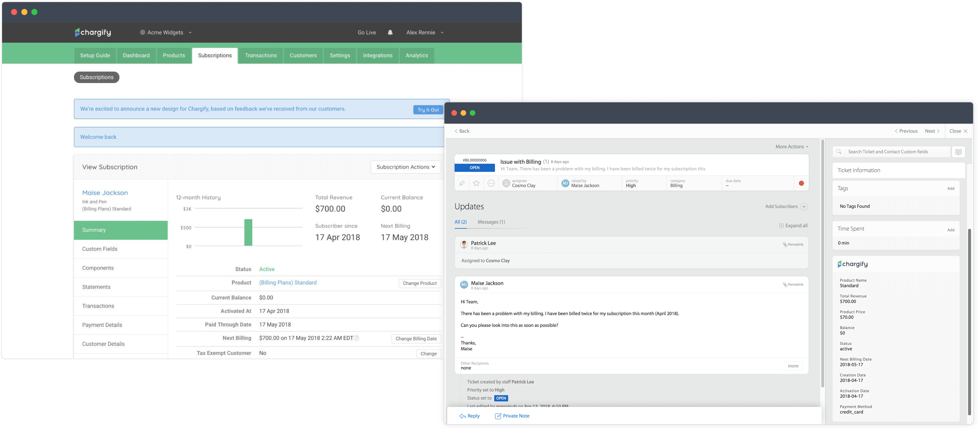The image size is (980, 431).
Task: Open the Analytics tab
Action: click(x=417, y=55)
